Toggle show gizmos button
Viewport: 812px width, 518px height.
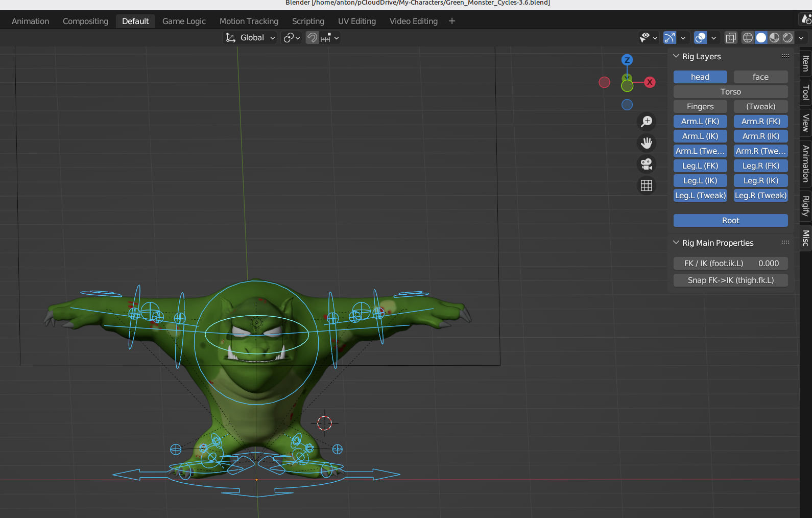[670, 38]
